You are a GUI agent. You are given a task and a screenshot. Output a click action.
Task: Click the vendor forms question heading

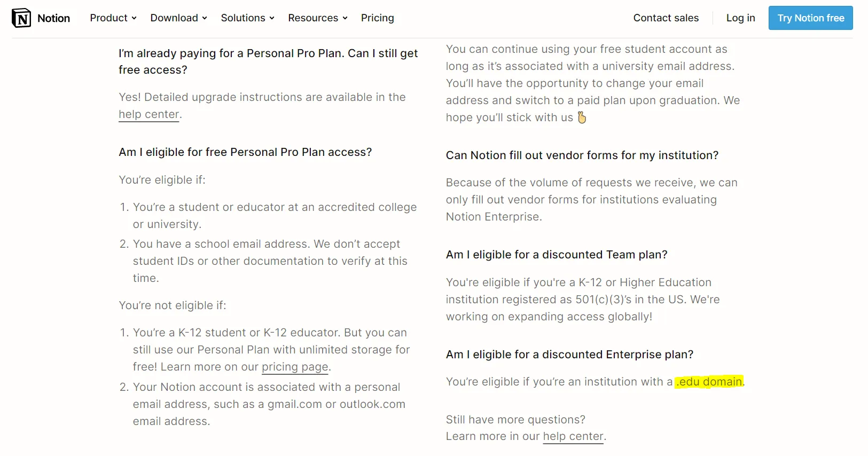tap(582, 155)
